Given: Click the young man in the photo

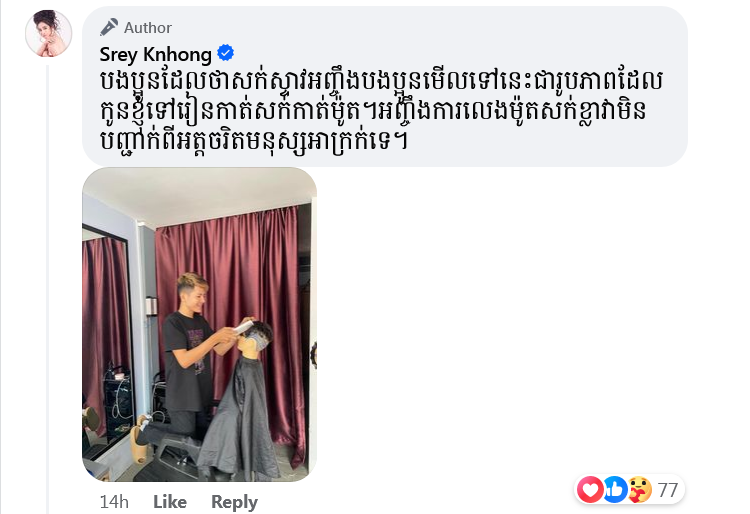Looking at the screenshot, I should 191,349.
